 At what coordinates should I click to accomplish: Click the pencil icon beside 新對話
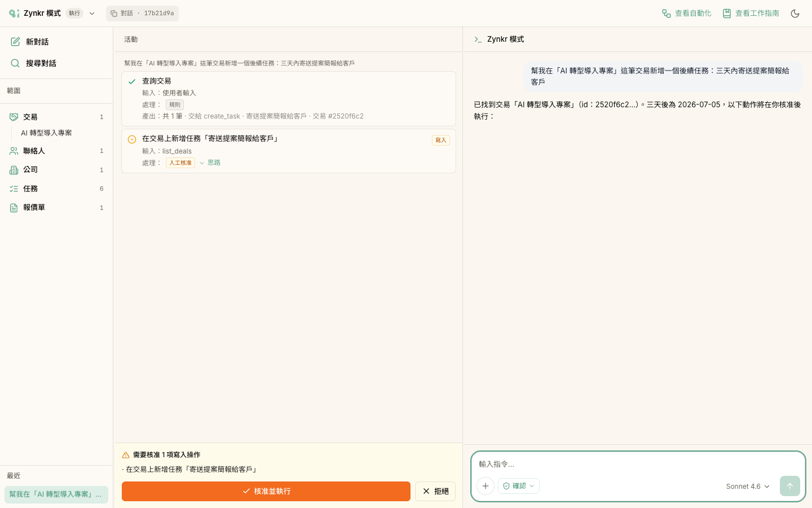(15, 42)
